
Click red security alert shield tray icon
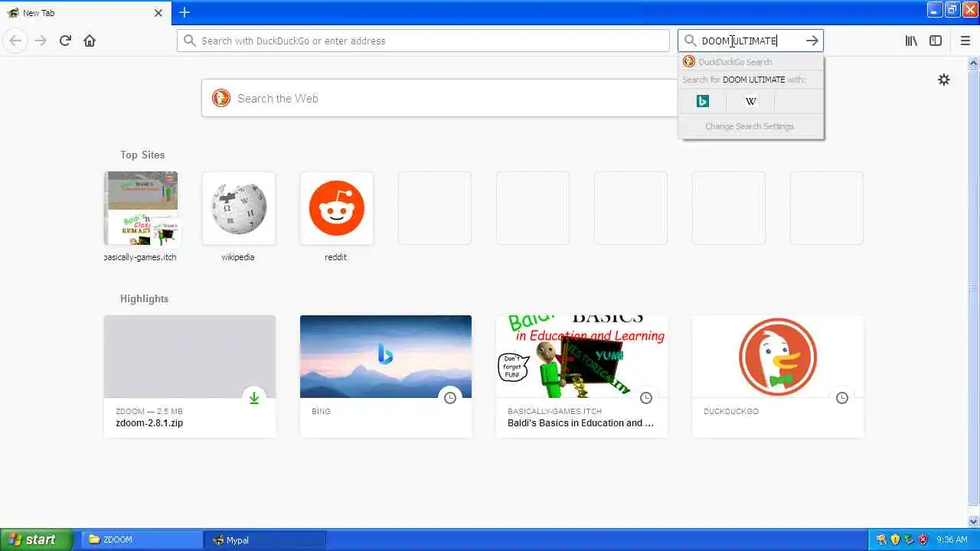click(923, 540)
